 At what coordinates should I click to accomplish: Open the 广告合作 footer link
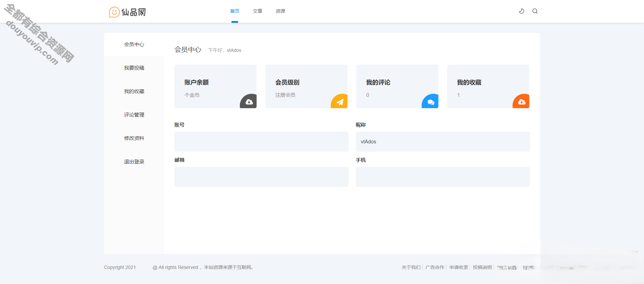click(435, 267)
